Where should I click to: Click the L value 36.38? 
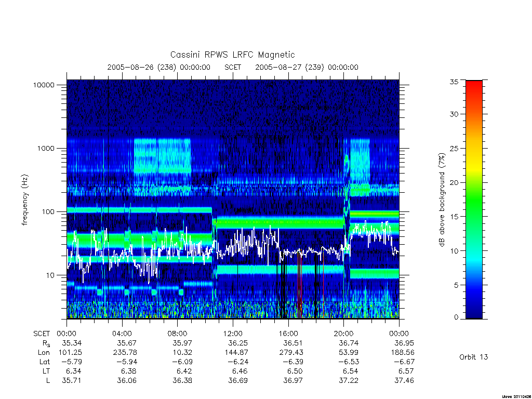[182, 381]
